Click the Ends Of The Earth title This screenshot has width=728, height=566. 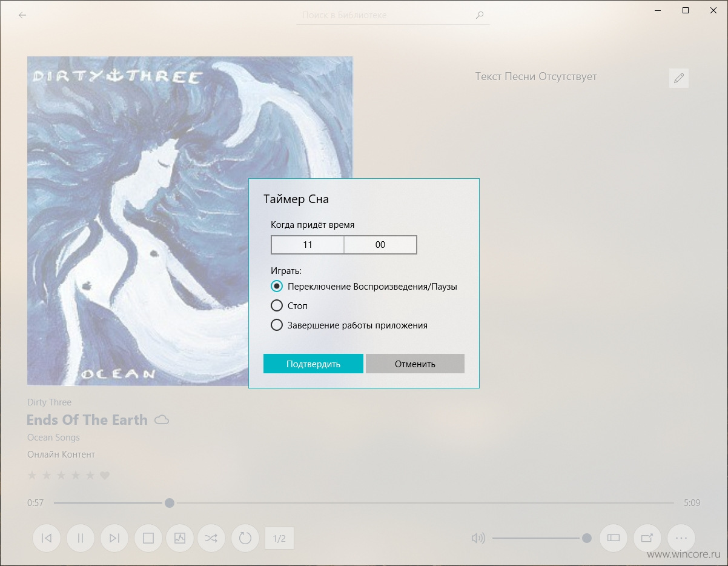[x=87, y=420]
